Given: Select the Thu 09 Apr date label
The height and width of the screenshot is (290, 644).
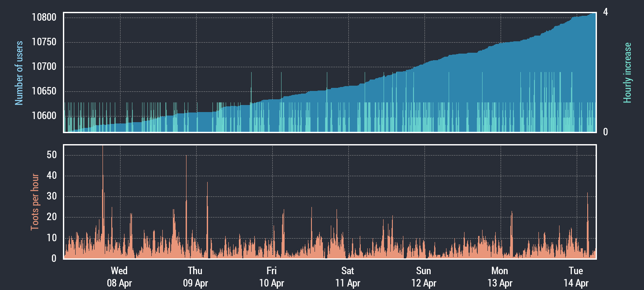Looking at the screenshot, I should [195, 277].
